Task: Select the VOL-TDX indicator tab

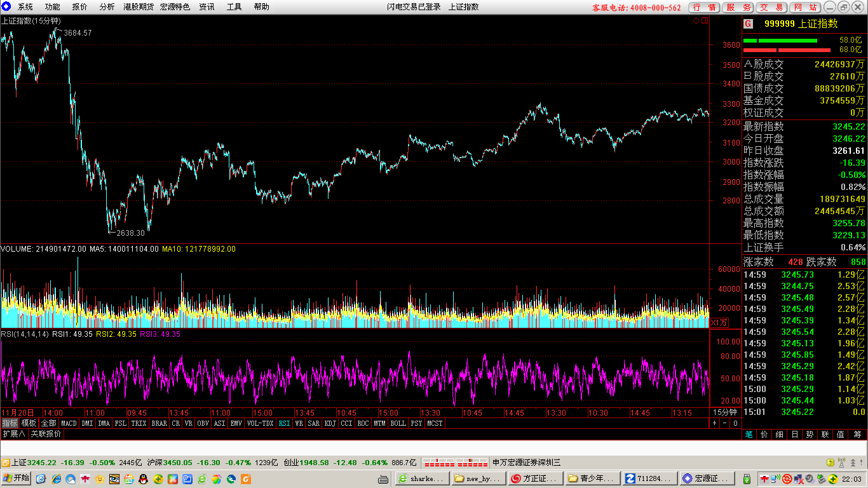Action: click(x=260, y=423)
